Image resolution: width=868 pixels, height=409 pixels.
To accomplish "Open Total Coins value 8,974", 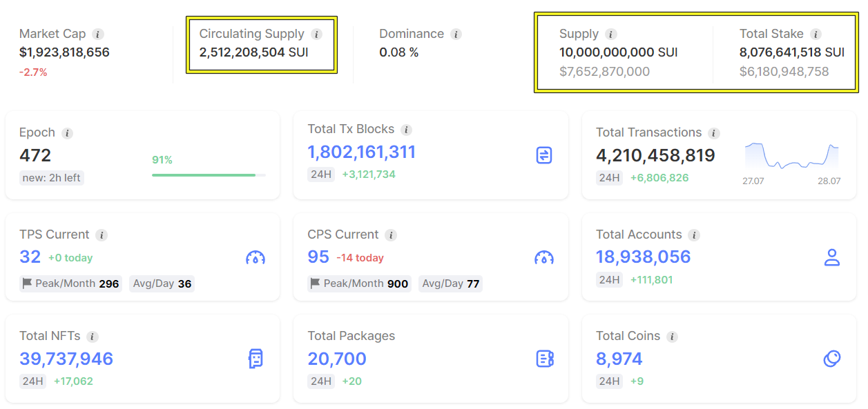I will (x=619, y=359).
